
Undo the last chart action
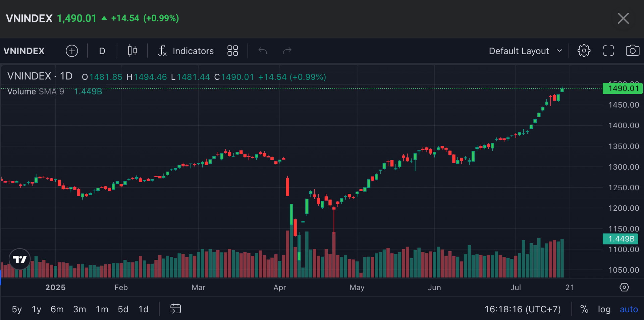coord(263,51)
